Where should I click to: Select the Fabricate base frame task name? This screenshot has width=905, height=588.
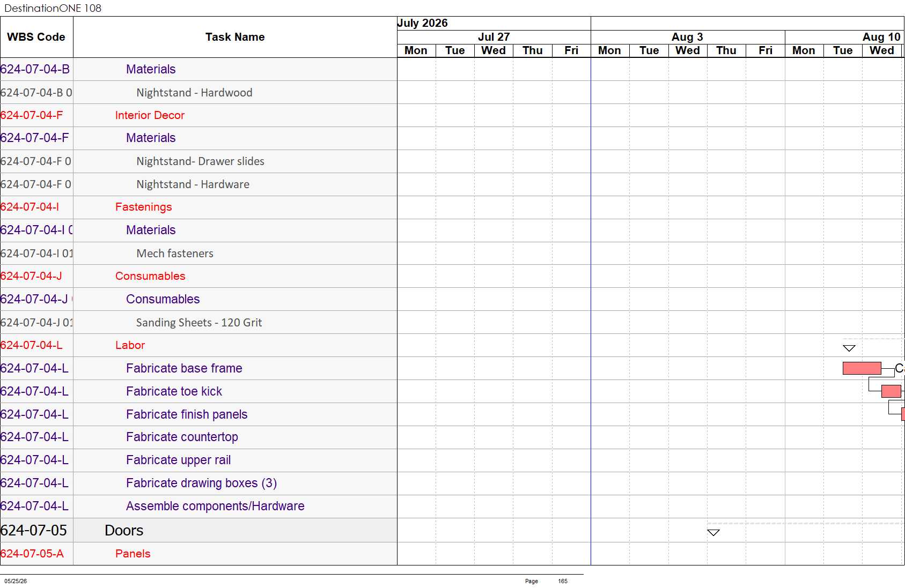[x=184, y=368]
